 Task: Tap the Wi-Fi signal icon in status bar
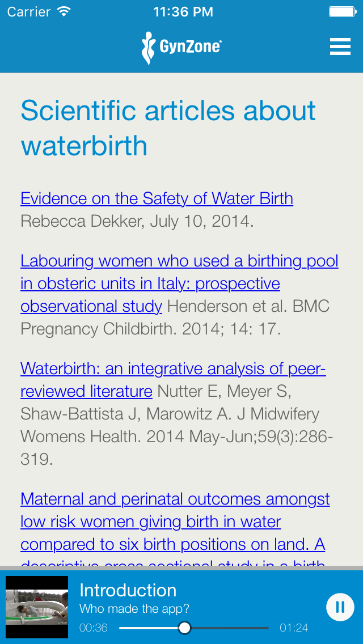(x=64, y=10)
